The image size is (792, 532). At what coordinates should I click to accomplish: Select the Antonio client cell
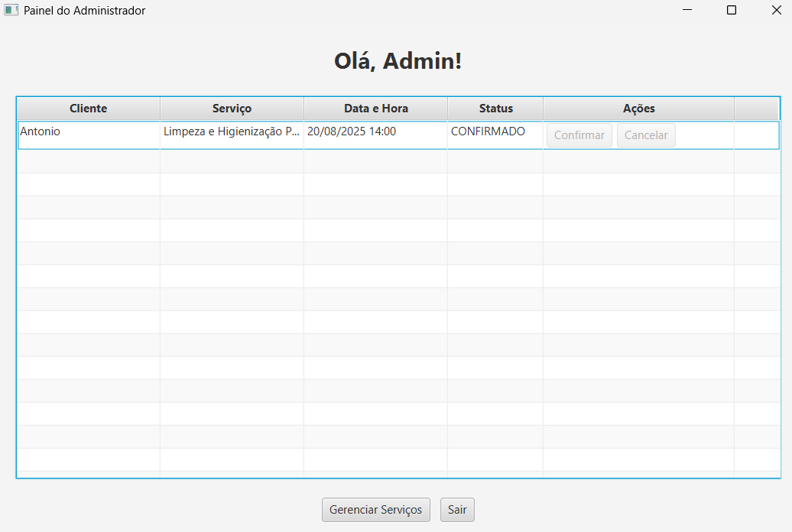point(89,135)
